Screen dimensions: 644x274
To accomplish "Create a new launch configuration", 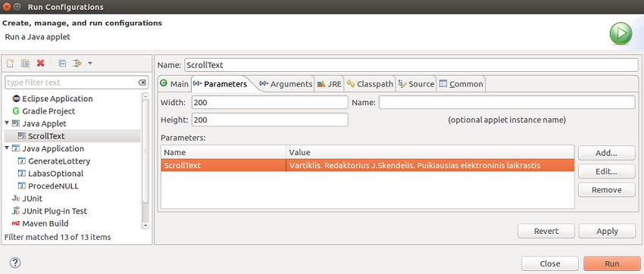I will point(11,63).
